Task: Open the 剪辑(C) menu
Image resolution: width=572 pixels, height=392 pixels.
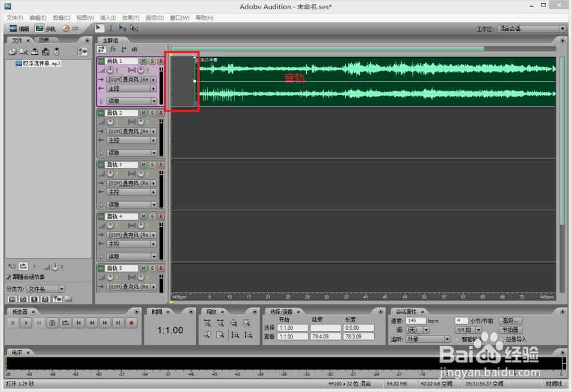Action: pyautogui.click(x=61, y=18)
